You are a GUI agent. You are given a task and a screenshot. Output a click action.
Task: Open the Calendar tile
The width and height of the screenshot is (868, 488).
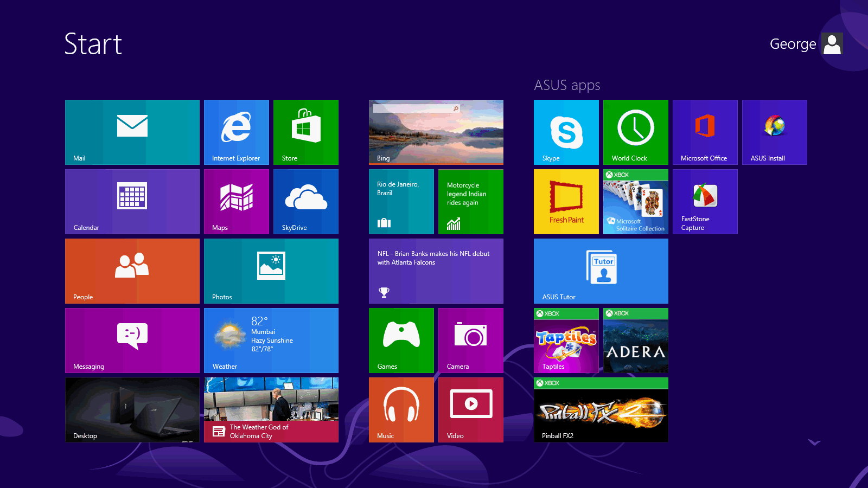pyautogui.click(x=132, y=202)
